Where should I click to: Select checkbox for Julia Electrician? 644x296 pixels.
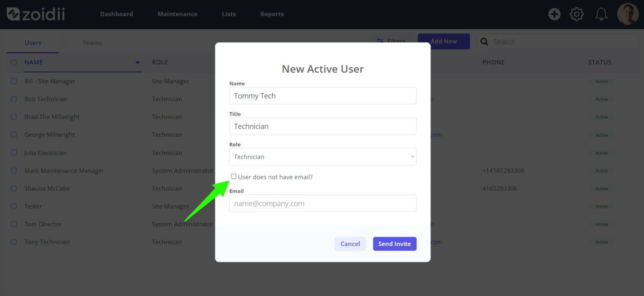pyautogui.click(x=14, y=153)
